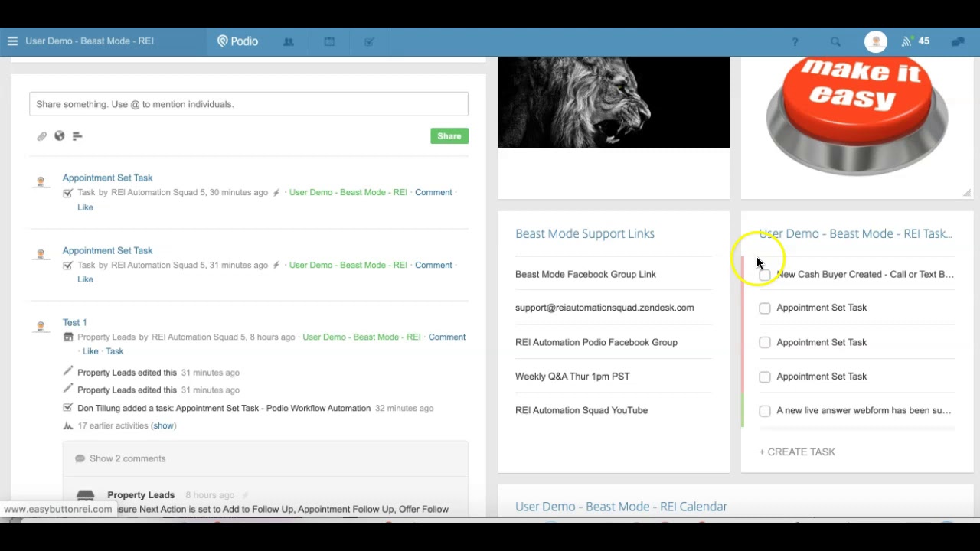Open the hamburger workspace menu
The height and width of the screenshot is (551, 980).
tap(12, 41)
